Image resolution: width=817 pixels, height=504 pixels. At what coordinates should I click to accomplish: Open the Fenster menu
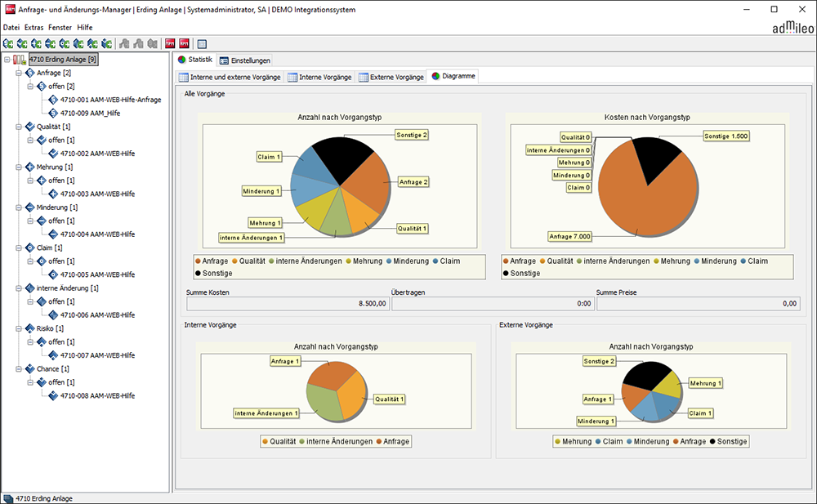pos(60,27)
